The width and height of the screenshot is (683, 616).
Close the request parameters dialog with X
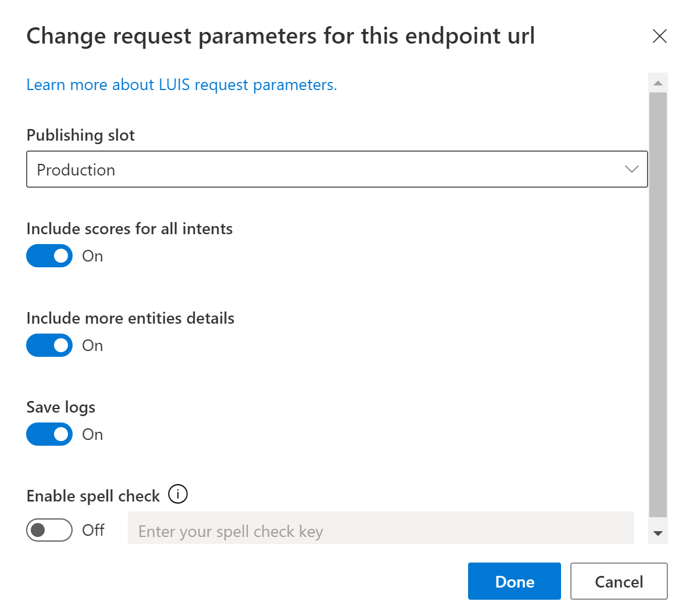click(x=660, y=36)
